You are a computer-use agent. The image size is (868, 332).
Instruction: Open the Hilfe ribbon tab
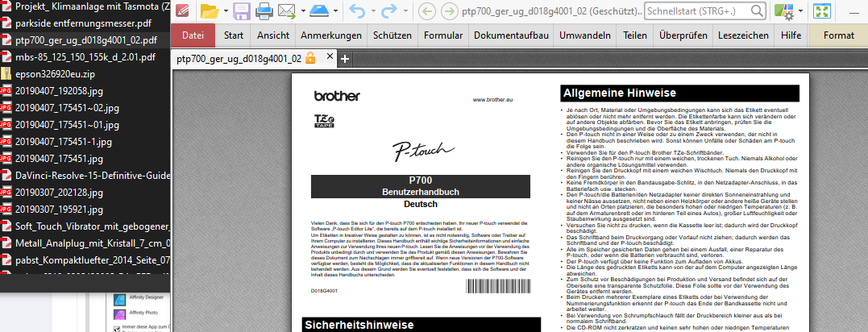pos(791,35)
